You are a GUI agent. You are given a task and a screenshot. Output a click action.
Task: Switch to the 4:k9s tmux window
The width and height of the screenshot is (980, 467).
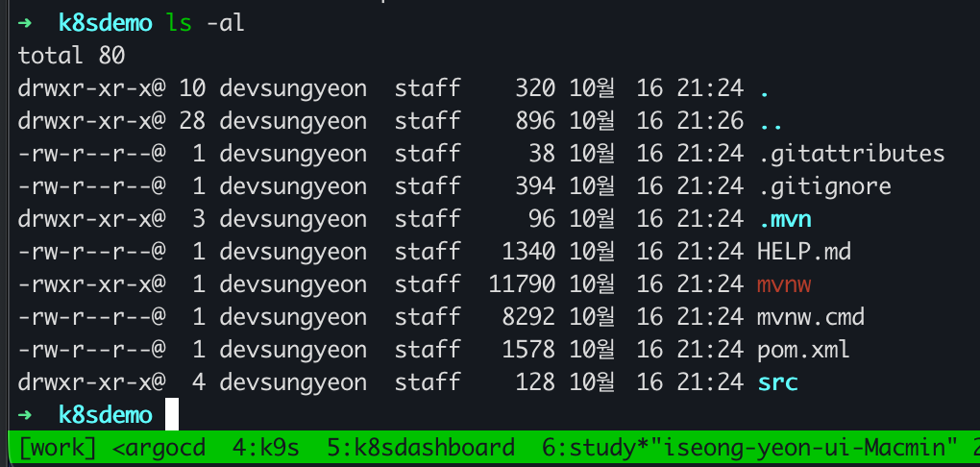coord(265,448)
